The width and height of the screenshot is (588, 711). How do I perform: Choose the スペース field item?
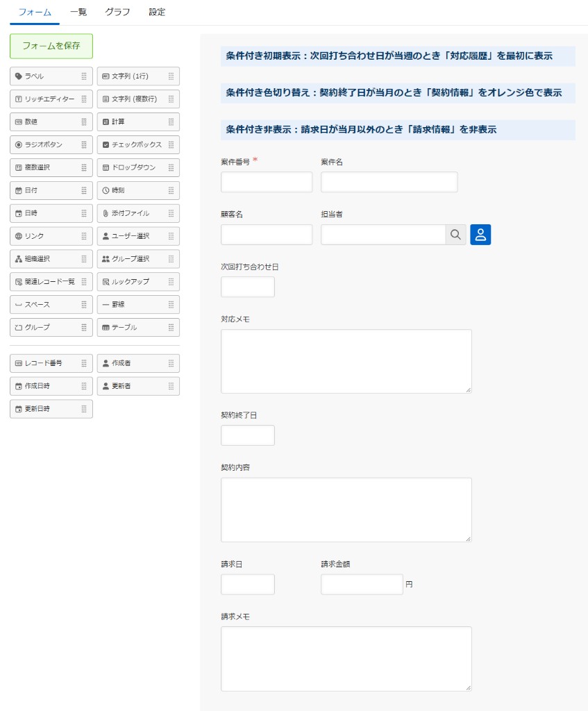pyautogui.click(x=51, y=305)
